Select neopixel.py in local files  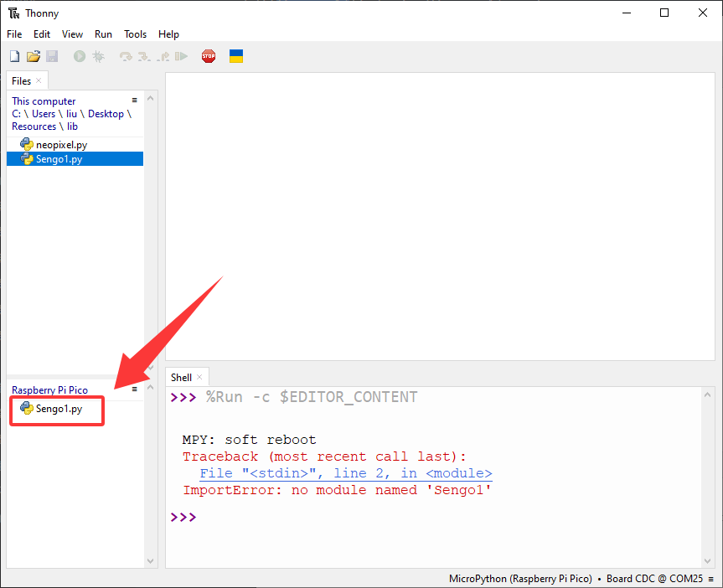tap(75, 145)
